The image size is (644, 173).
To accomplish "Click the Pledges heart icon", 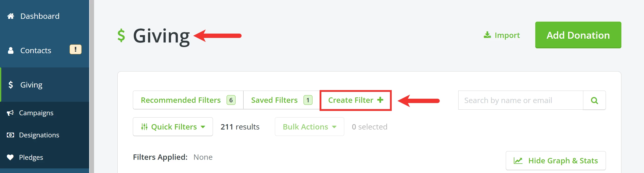I will (10, 157).
